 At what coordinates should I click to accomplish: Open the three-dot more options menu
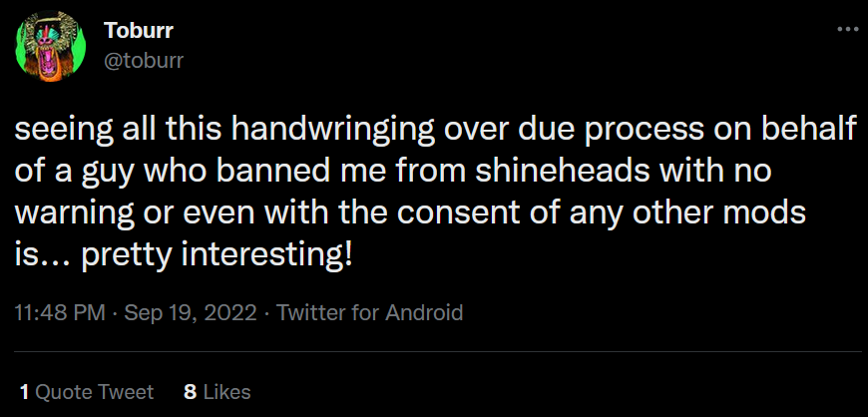click(846, 30)
